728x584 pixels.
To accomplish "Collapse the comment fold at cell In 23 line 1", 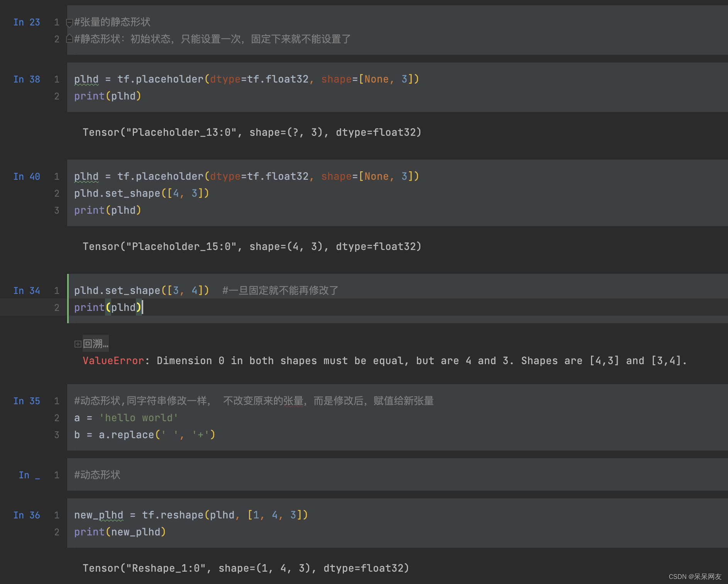I will point(69,23).
